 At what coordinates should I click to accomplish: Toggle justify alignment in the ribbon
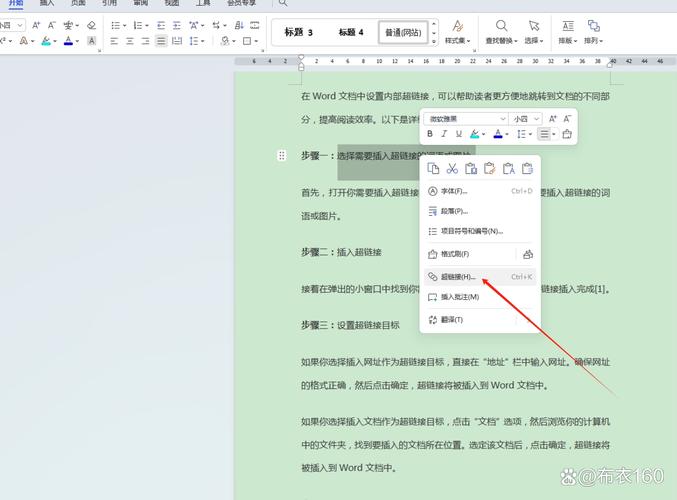point(161,41)
